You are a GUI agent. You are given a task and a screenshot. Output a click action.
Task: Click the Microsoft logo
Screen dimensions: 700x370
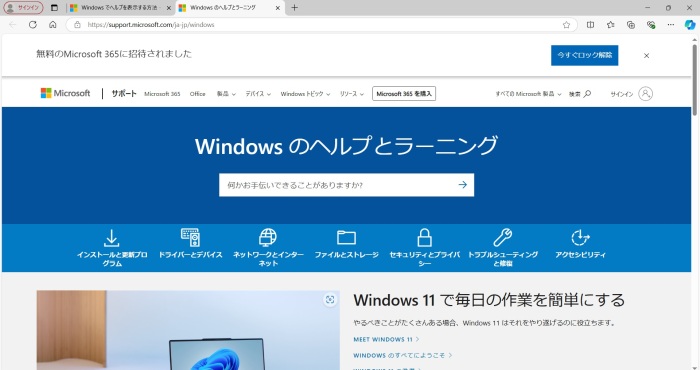(65, 93)
